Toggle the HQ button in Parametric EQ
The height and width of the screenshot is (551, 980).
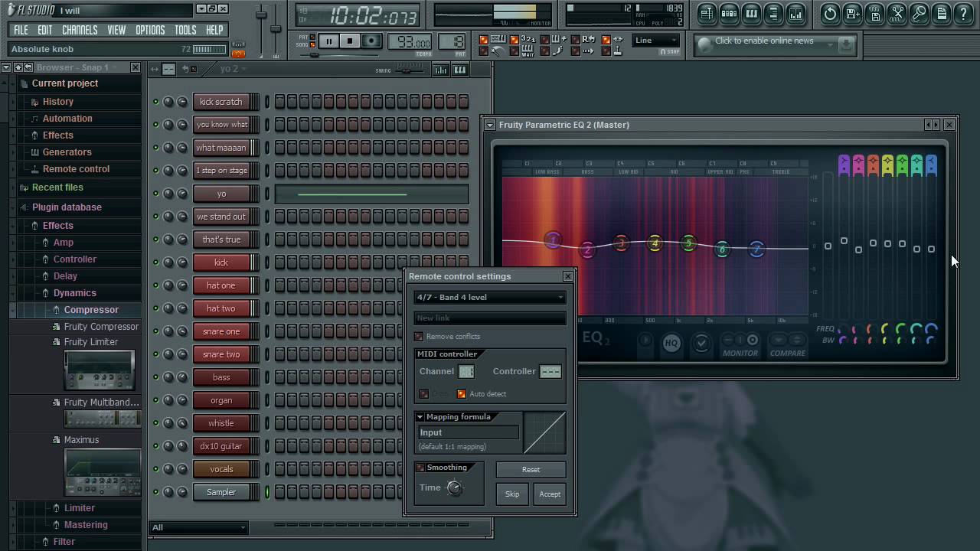click(671, 343)
